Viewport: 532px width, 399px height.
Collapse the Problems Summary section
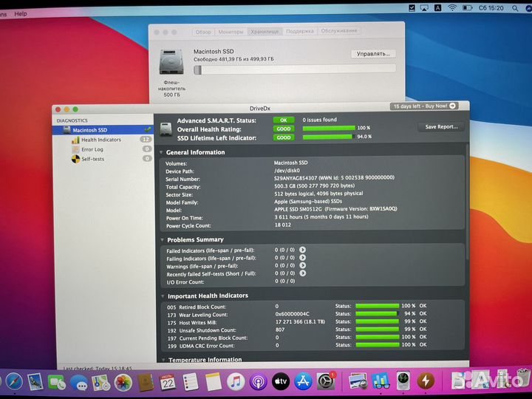pos(162,240)
